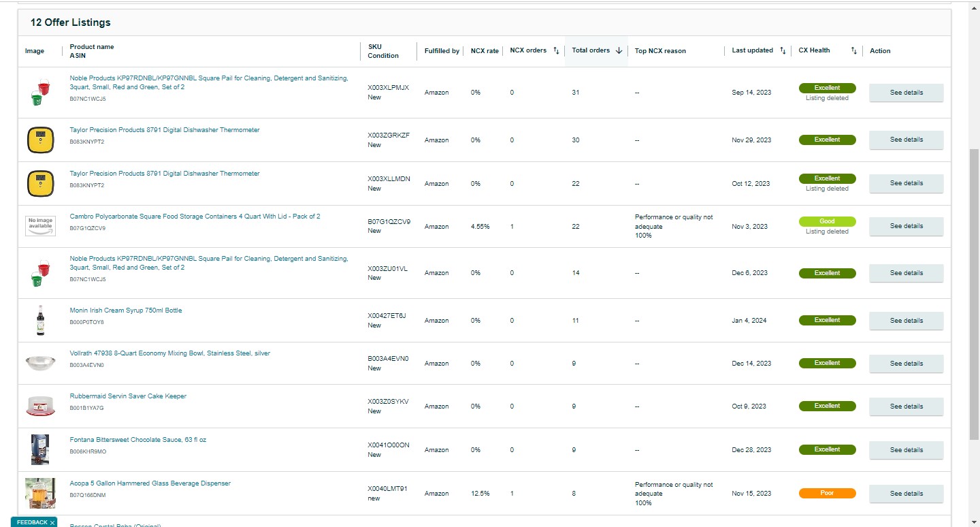
Task: See details for the Vollrath Mixing Bowl
Action: click(x=906, y=364)
